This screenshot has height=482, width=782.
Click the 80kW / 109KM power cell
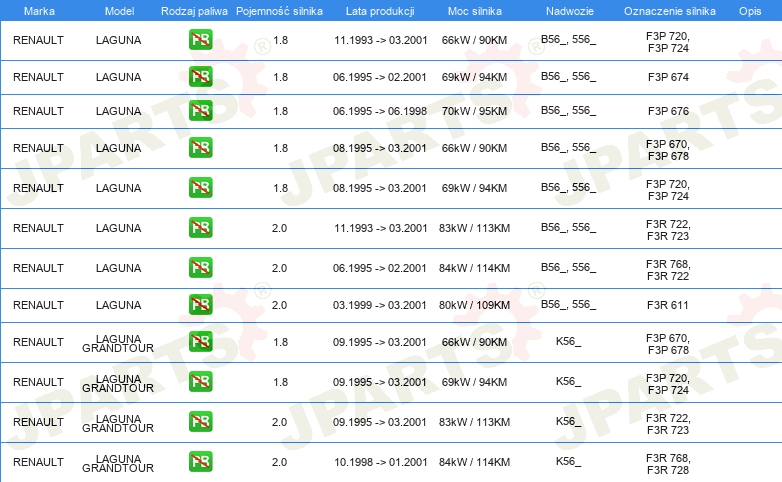pos(474,305)
